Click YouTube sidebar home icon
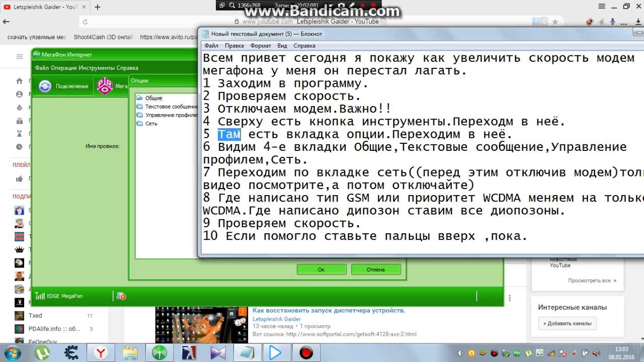This screenshot has height=362, width=644. 19,81
